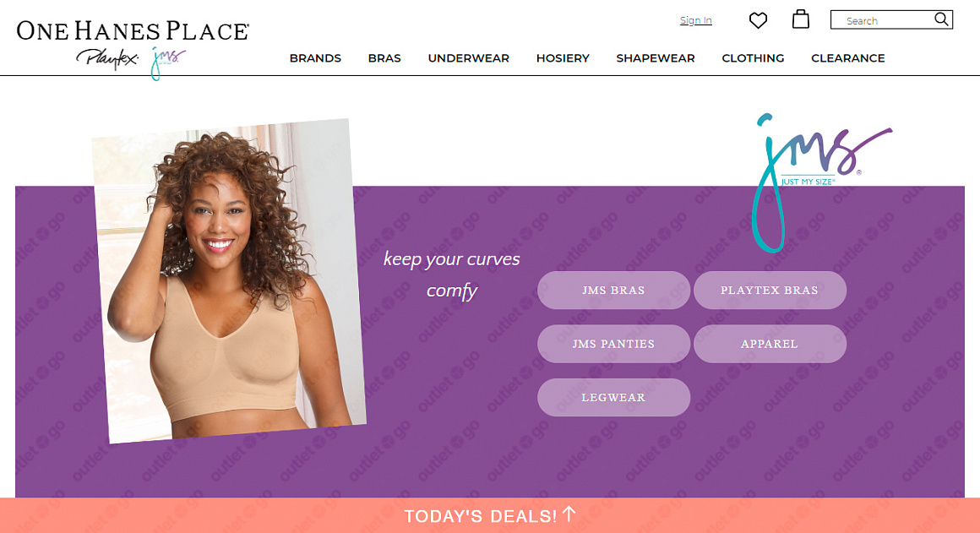Click the up arrow beside Today's Deals
This screenshot has height=533, width=980.
569,514
